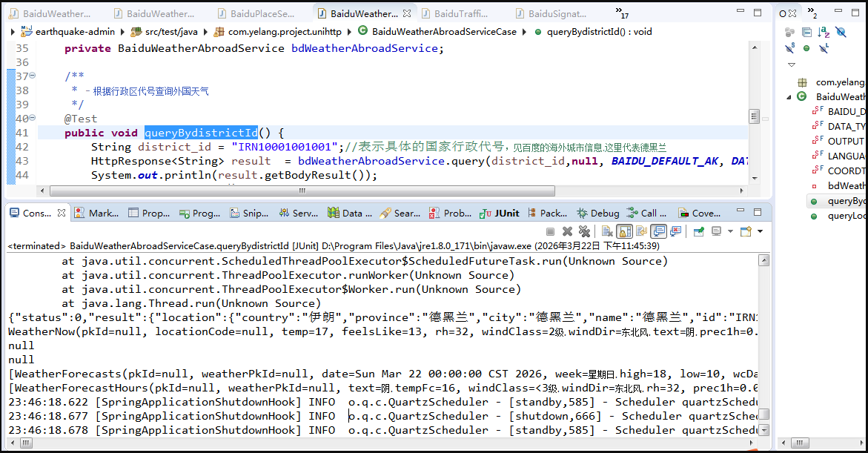The image size is (868, 453).
Task: Open the Markers view tab
Action: (97, 213)
